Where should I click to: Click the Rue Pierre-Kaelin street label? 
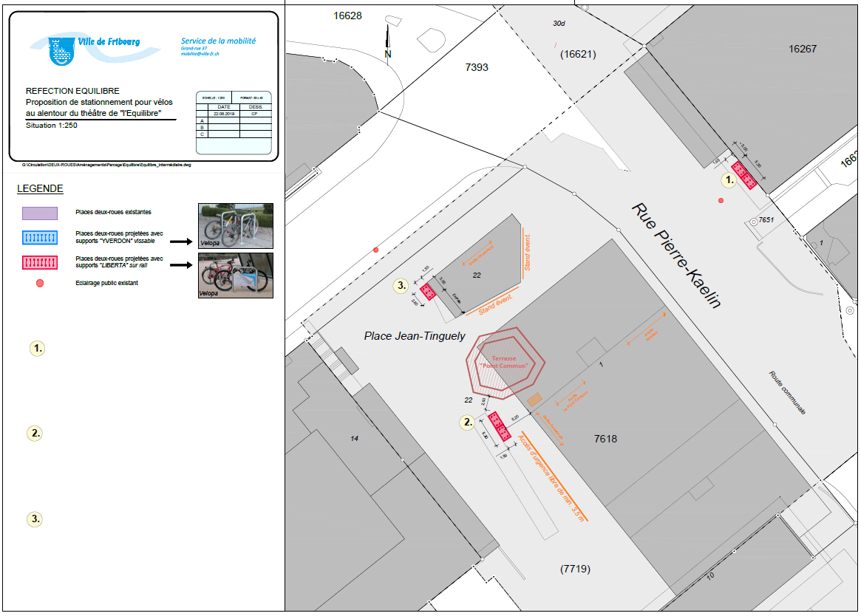tap(675, 255)
